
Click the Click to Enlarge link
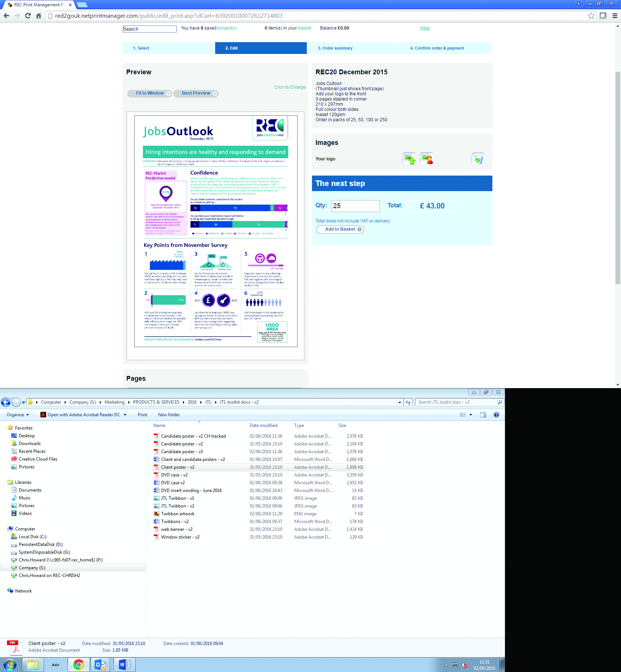tap(290, 87)
